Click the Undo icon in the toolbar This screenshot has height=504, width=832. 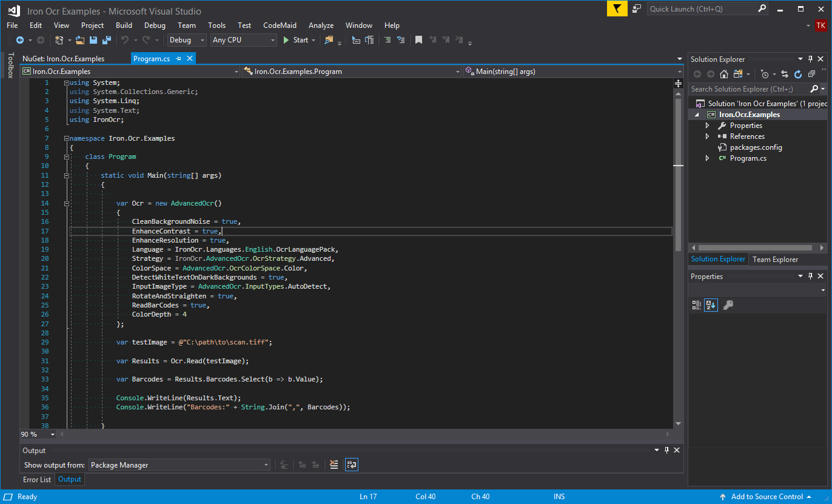pos(126,40)
